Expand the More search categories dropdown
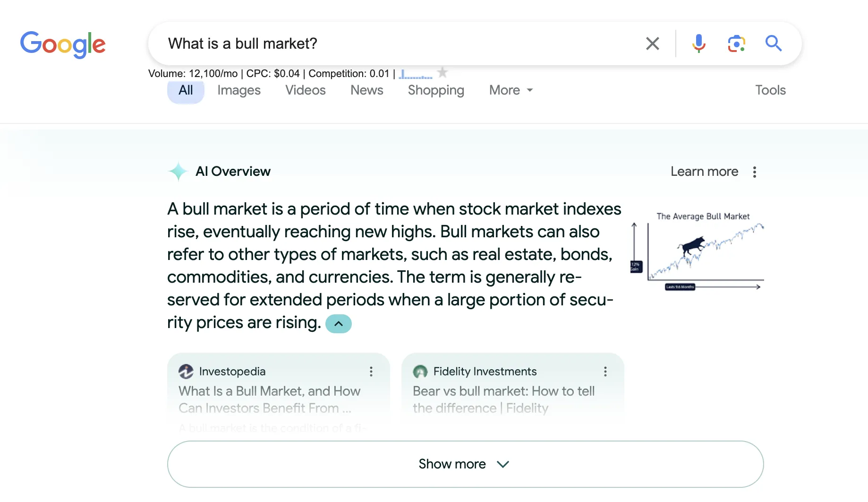The height and width of the screenshot is (502, 868). coord(510,90)
